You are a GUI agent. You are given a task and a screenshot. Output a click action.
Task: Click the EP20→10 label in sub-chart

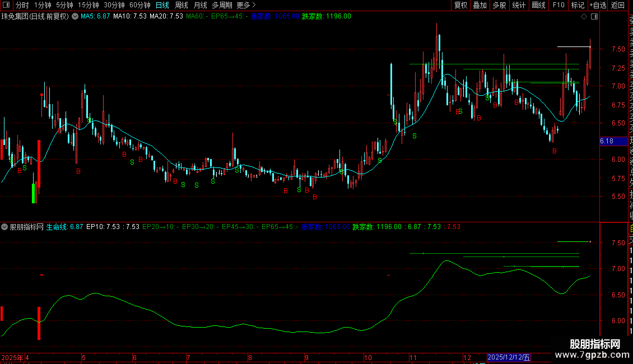[161, 227]
